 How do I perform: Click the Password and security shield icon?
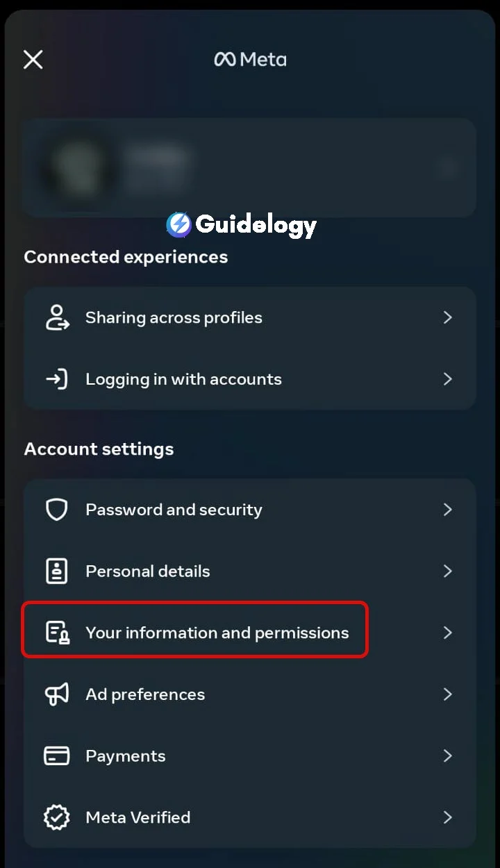pyautogui.click(x=57, y=510)
